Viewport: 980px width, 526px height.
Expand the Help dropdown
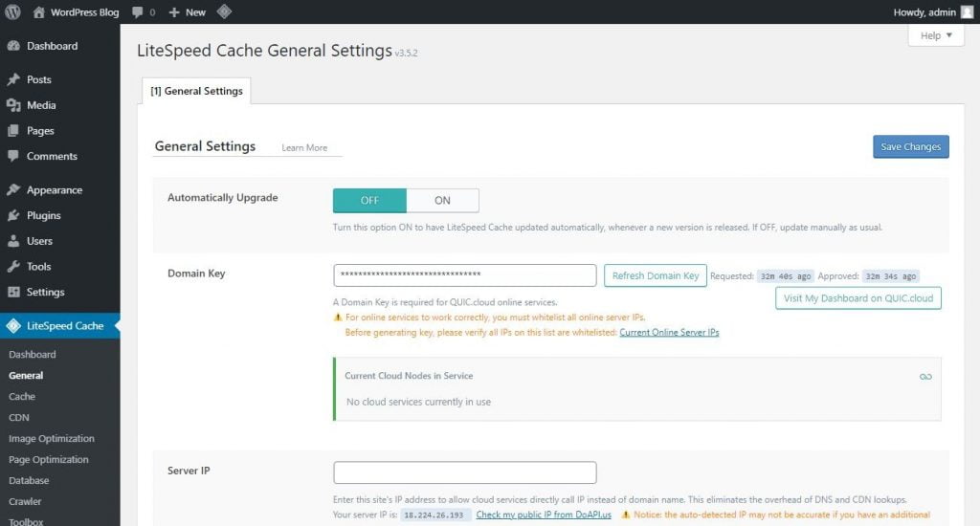click(x=936, y=35)
